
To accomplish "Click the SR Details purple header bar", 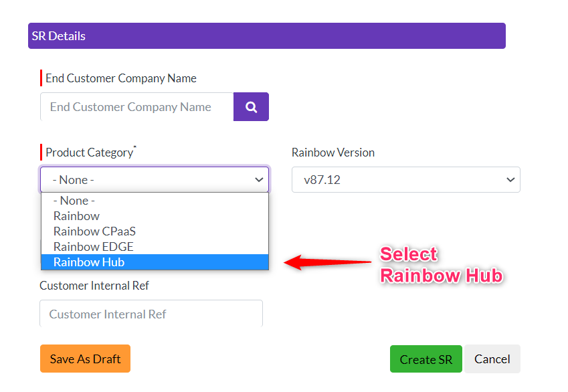I will [x=266, y=36].
